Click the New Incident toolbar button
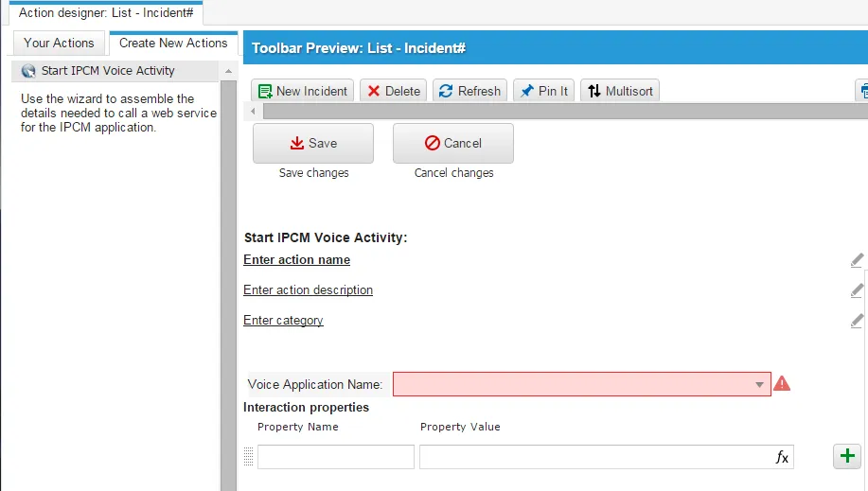The height and width of the screenshot is (491, 868). (x=302, y=91)
